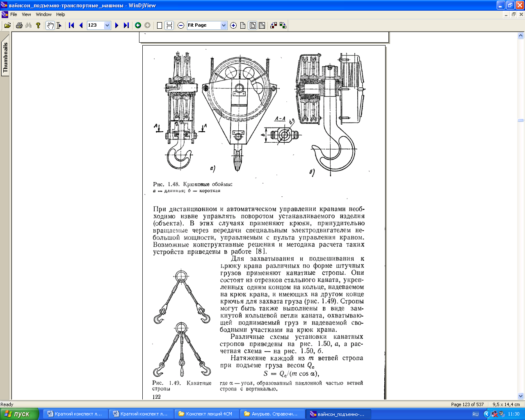The width and height of the screenshot is (525, 420).
Task: Click the vertical scrollbar thumb
Action: coord(521,120)
